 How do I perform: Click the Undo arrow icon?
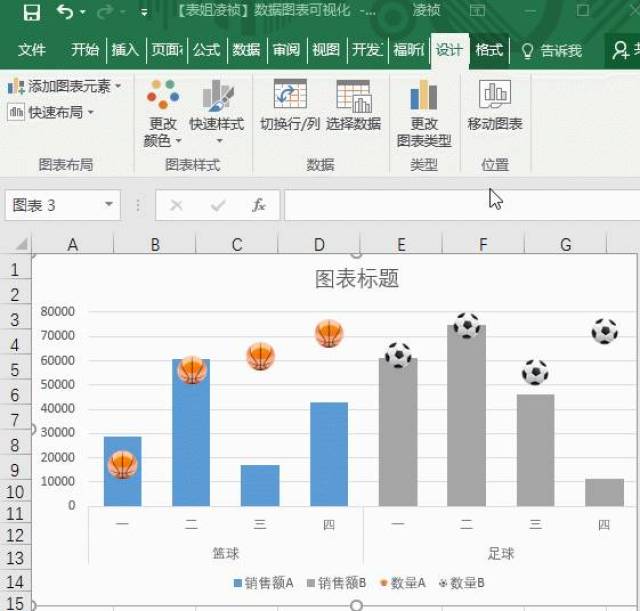[x=65, y=11]
